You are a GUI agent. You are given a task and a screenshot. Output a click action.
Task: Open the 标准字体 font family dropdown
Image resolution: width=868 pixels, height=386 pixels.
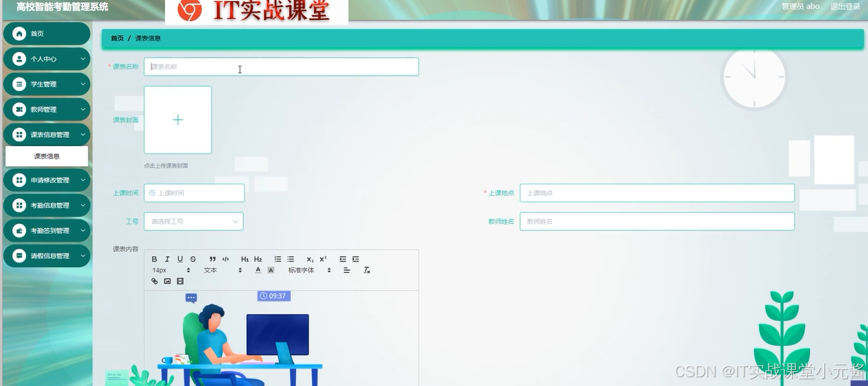point(310,270)
